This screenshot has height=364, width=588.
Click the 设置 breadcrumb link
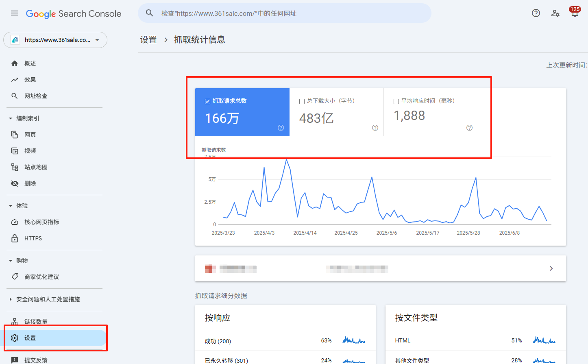tap(148, 39)
